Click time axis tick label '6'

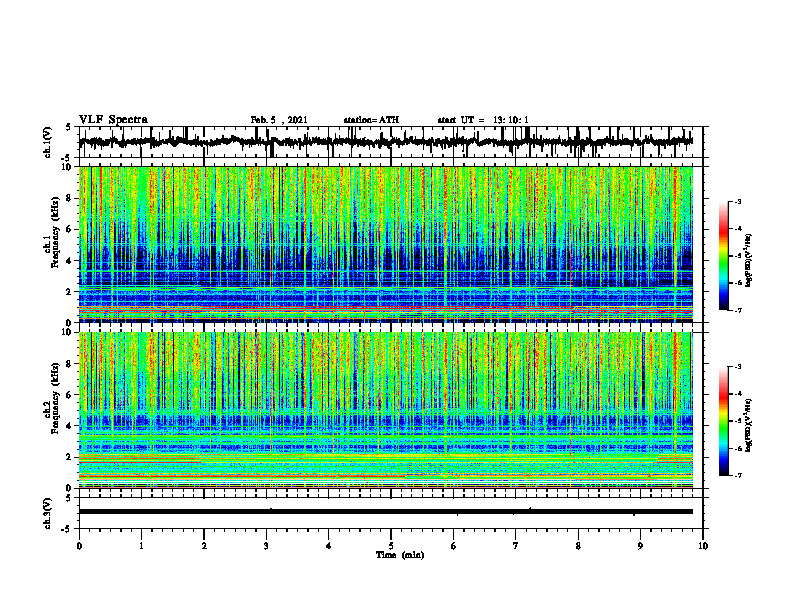(454, 546)
